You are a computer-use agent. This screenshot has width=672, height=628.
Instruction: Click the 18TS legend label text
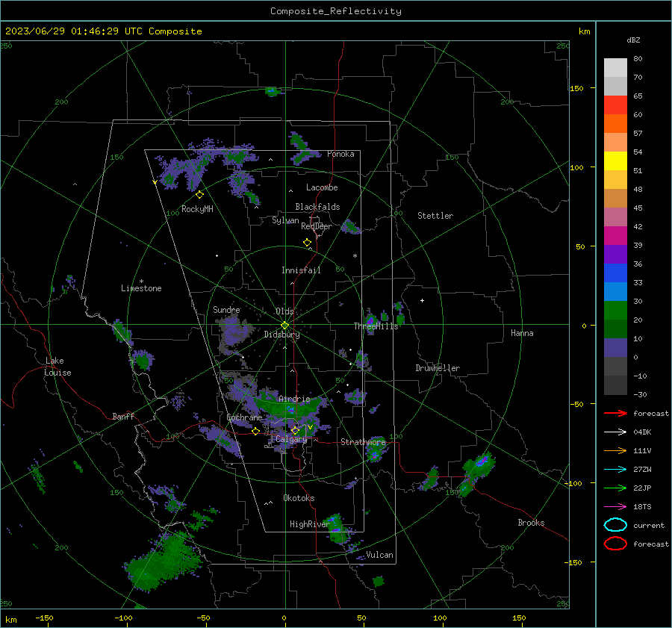click(x=642, y=507)
